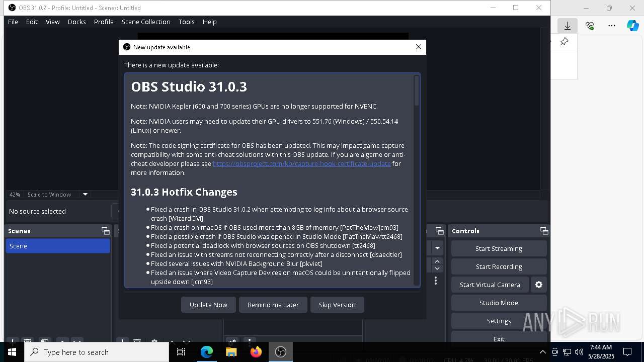Viewport: 644px width, 362px height.
Task: Click the volume speaker tray icon
Action: 579,352
